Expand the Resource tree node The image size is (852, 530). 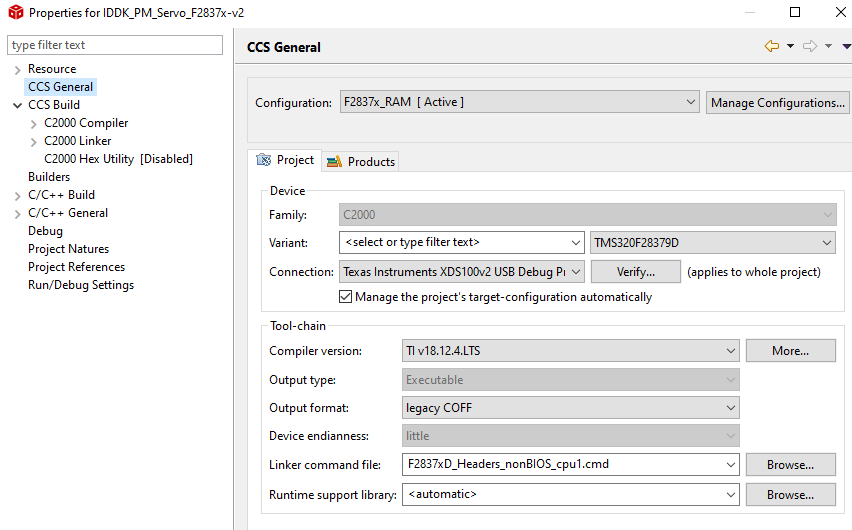point(17,69)
